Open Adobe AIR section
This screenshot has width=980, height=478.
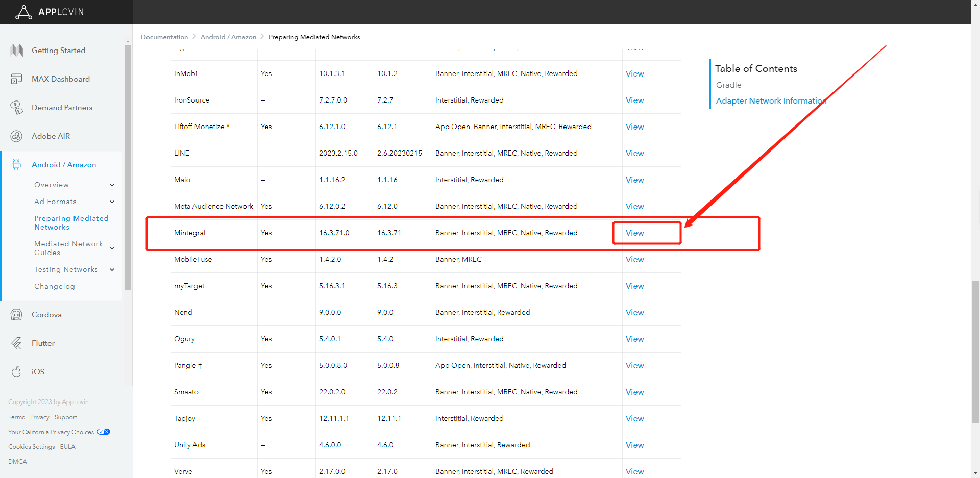click(51, 136)
